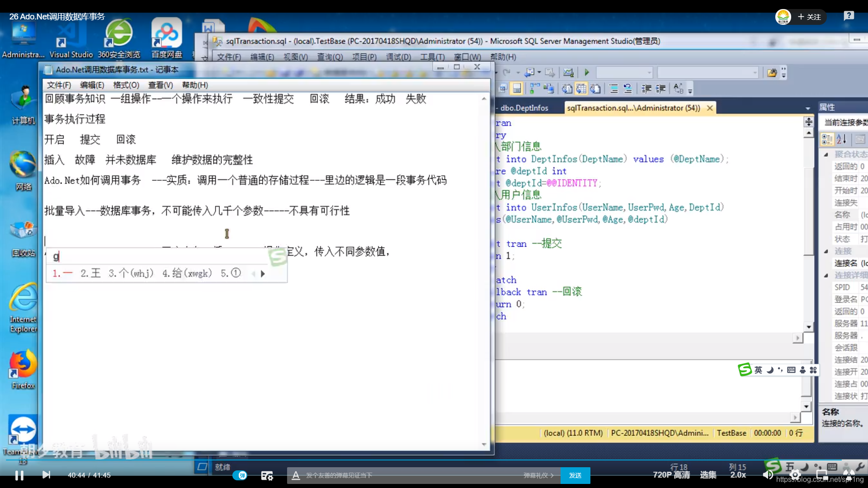Viewport: 868px width, 488px height.
Task: Click uncomment selected lines icon
Action: [x=627, y=89]
